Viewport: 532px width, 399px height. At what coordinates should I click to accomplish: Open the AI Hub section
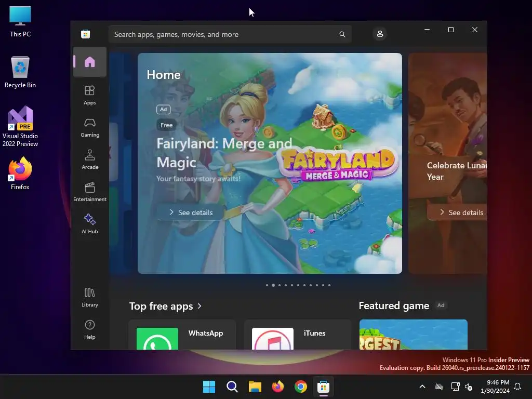click(x=90, y=224)
